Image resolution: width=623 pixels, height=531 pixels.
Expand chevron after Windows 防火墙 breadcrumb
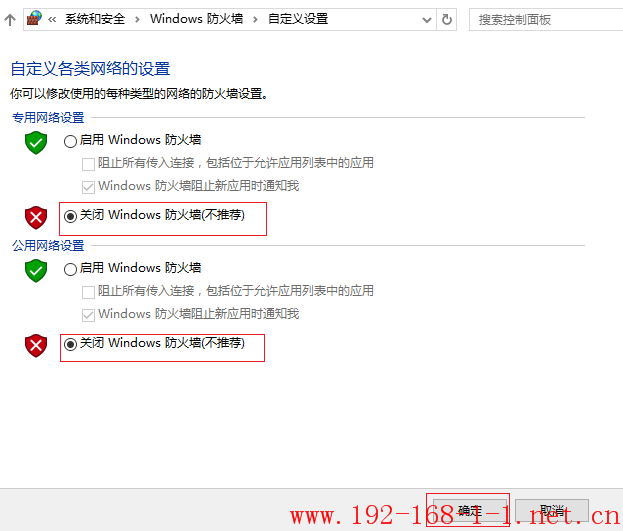click(x=255, y=19)
